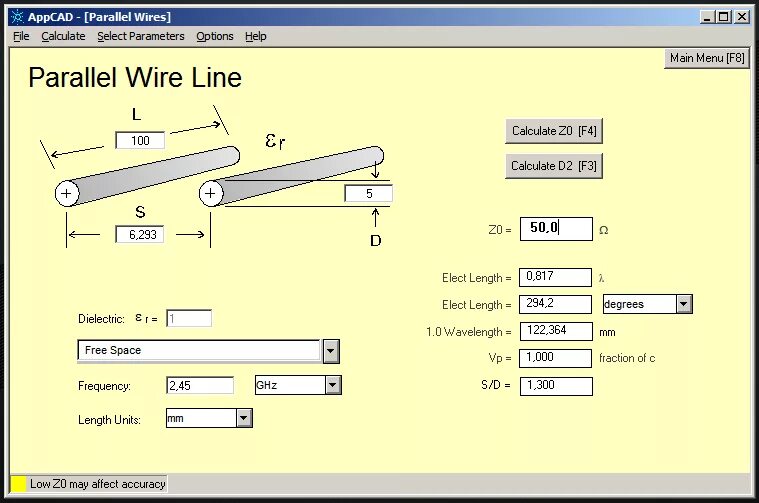Click the right wire end plus symbol
The image size is (759, 503).
211,194
